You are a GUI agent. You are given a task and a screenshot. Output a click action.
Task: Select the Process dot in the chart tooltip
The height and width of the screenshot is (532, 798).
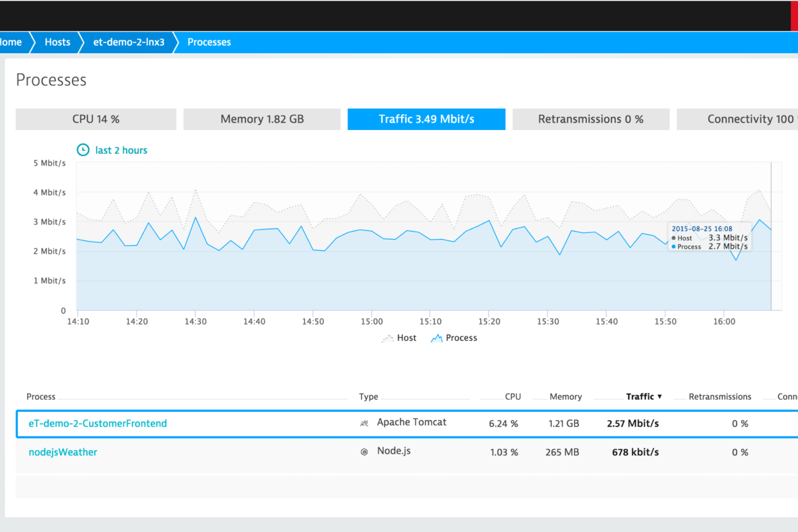coord(675,246)
